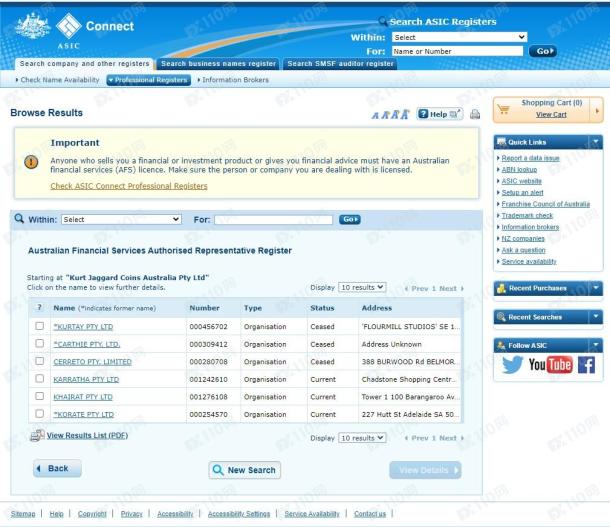Expand the Recent Purchases panel arrow

click(x=596, y=288)
